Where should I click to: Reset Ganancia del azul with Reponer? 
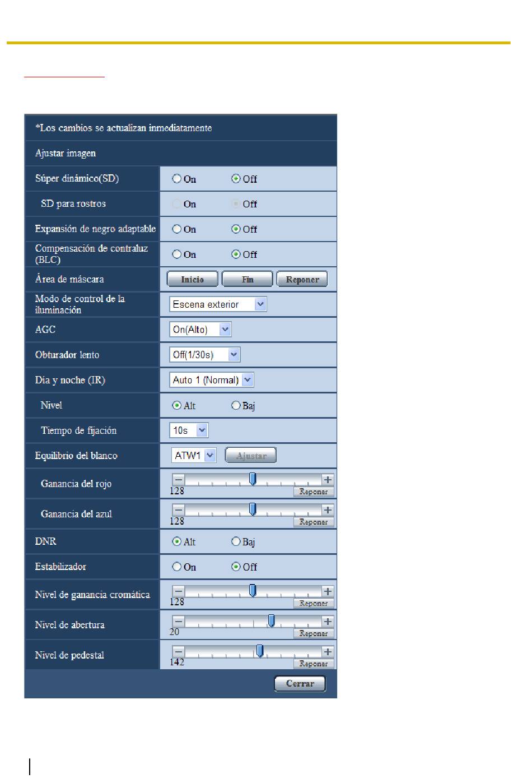click(x=314, y=522)
